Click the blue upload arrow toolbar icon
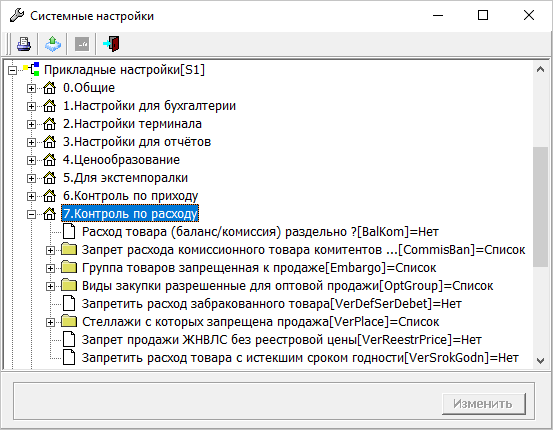The width and height of the screenshot is (553, 430). pyautogui.click(x=53, y=44)
